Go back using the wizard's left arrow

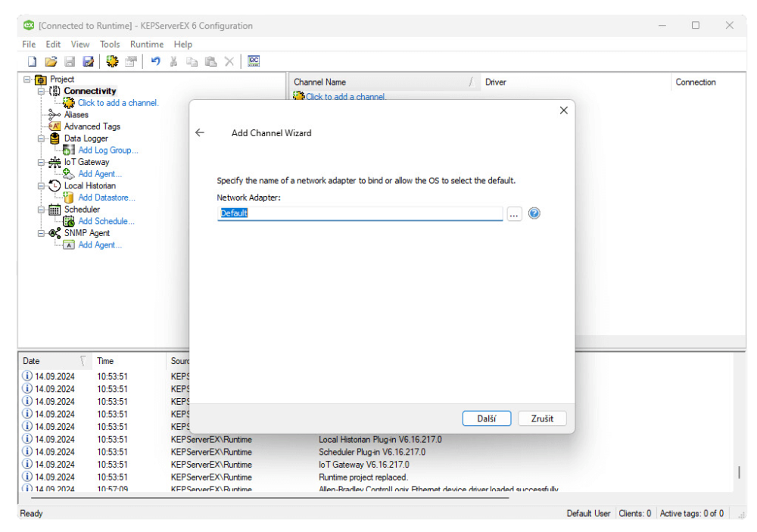point(200,132)
